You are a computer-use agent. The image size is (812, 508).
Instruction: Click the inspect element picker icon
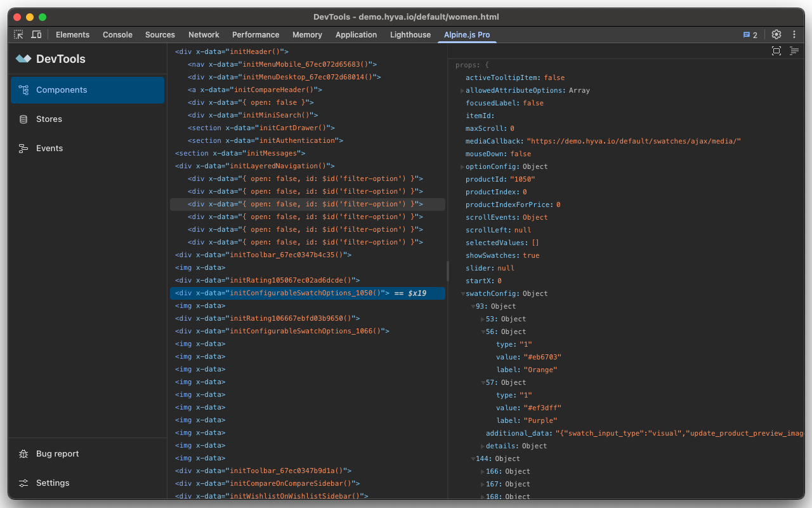point(18,35)
